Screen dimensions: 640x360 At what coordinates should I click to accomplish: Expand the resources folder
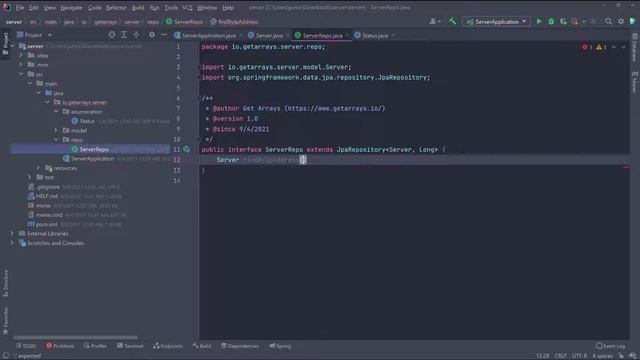click(39, 168)
